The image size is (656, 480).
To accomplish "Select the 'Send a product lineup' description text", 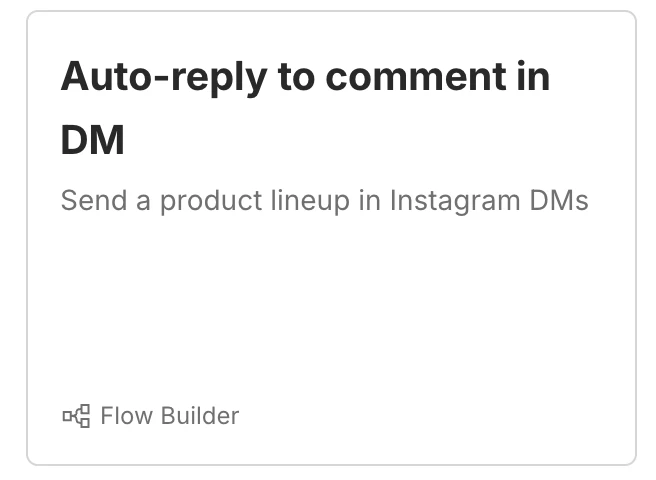I will tap(324, 200).
